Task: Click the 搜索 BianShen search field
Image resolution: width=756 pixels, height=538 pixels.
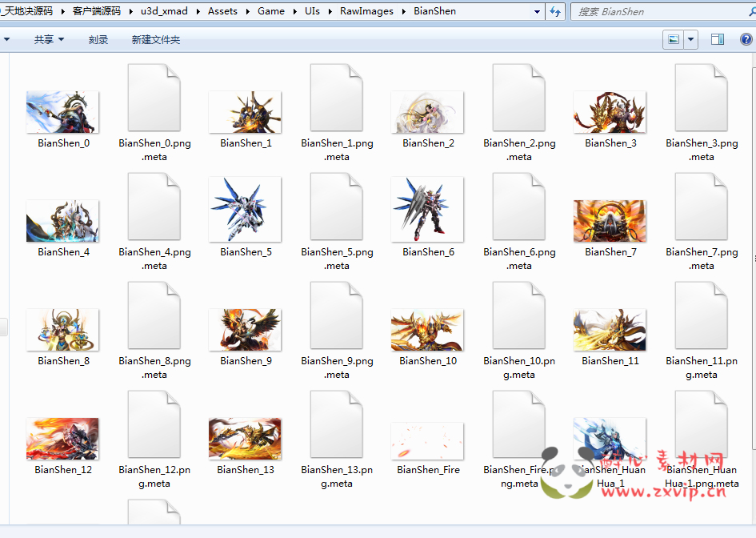Action: point(656,12)
